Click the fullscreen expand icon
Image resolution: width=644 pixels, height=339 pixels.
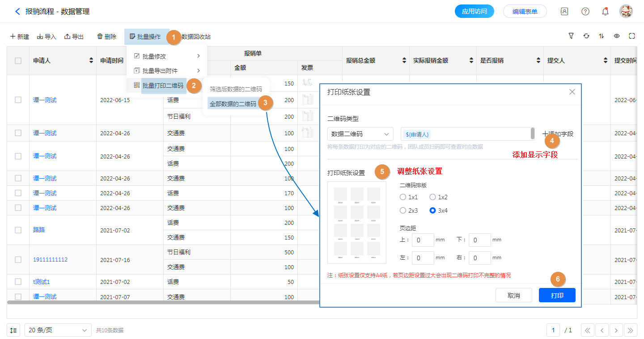pyautogui.click(x=632, y=36)
